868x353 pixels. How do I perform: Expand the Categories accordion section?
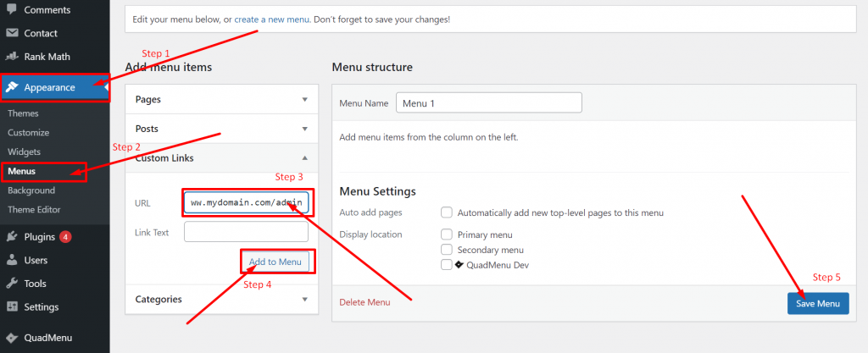coord(221,299)
